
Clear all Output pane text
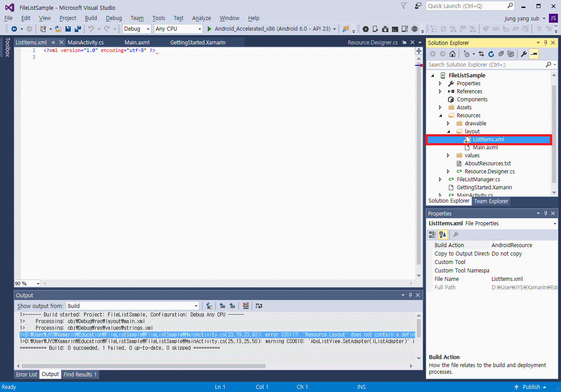[x=246, y=306]
